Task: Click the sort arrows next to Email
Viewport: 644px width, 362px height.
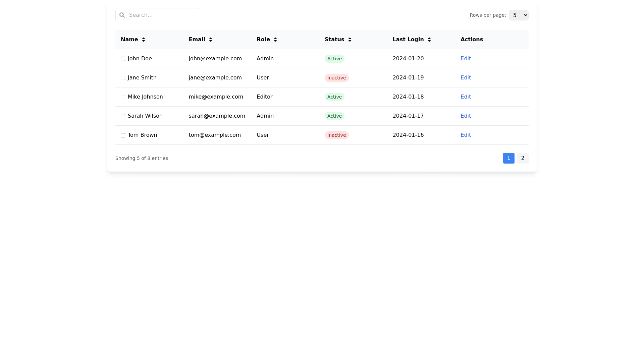Action: (x=211, y=40)
